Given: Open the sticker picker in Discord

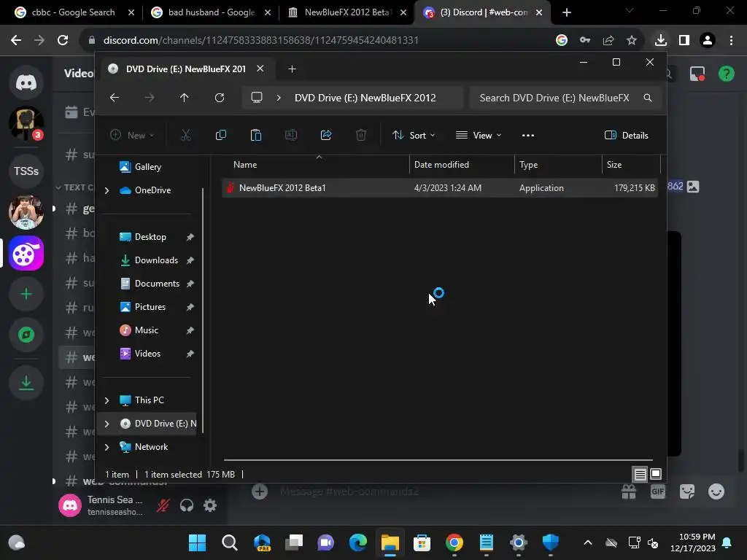Looking at the screenshot, I should click(687, 491).
